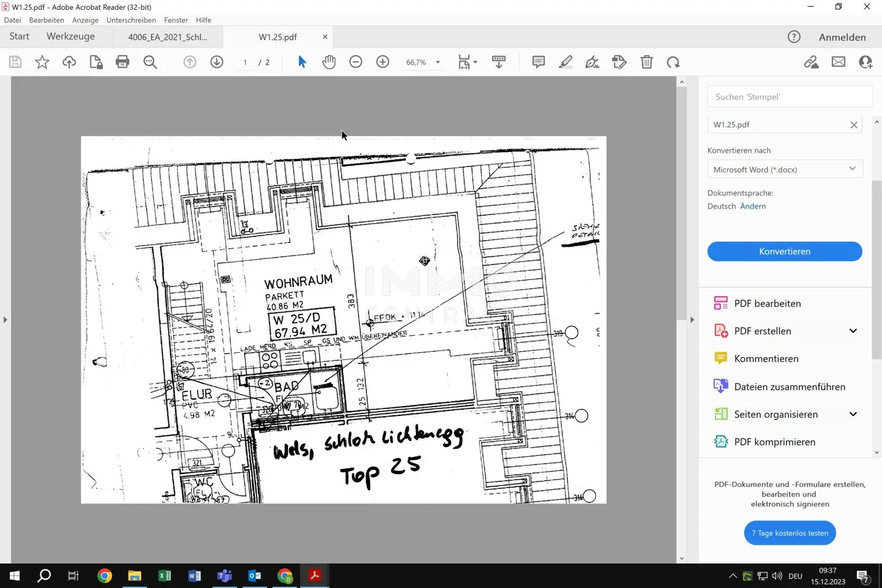
Task: Collapse the right tools pane
Action: point(692,320)
